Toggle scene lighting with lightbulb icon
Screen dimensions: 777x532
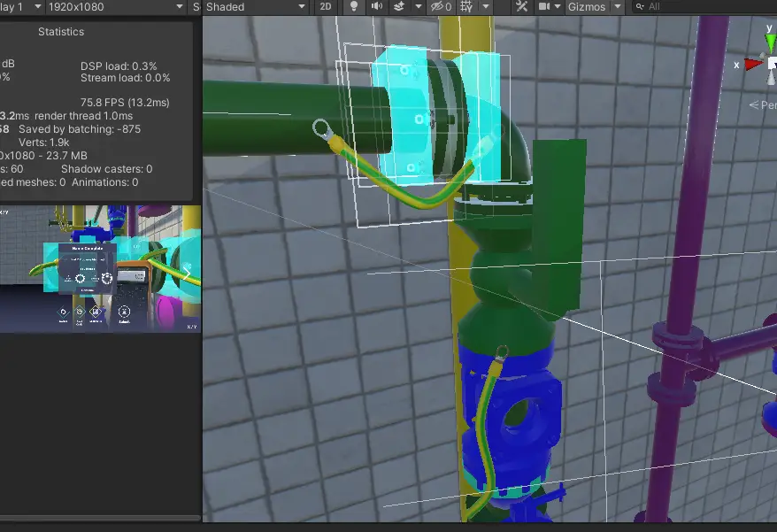pos(354,7)
